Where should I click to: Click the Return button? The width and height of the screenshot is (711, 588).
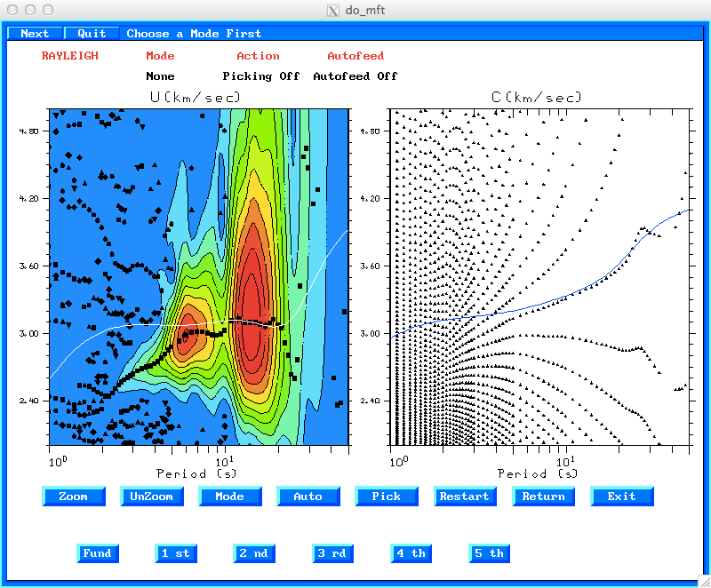click(543, 497)
